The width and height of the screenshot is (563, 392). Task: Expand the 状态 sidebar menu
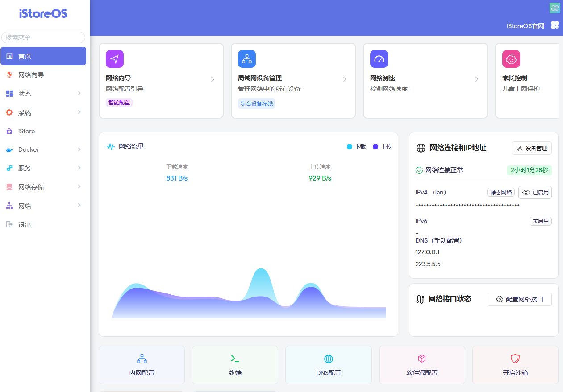coord(43,94)
